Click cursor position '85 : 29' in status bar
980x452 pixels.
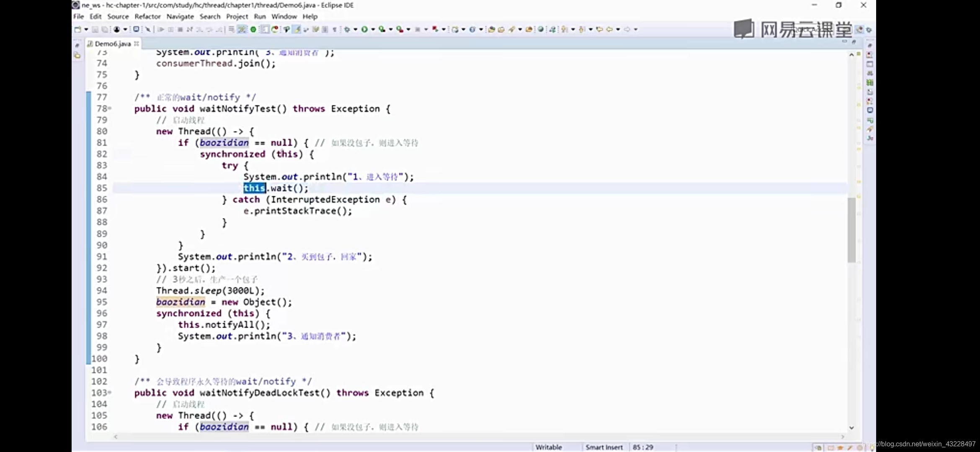(643, 447)
